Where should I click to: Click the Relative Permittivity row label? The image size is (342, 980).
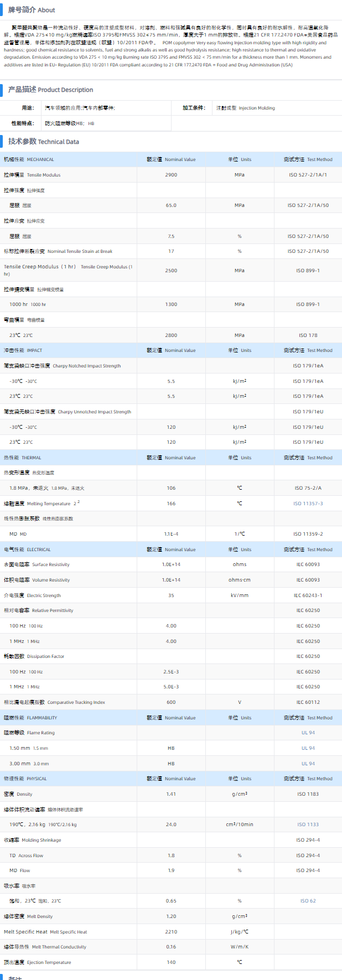point(38,610)
